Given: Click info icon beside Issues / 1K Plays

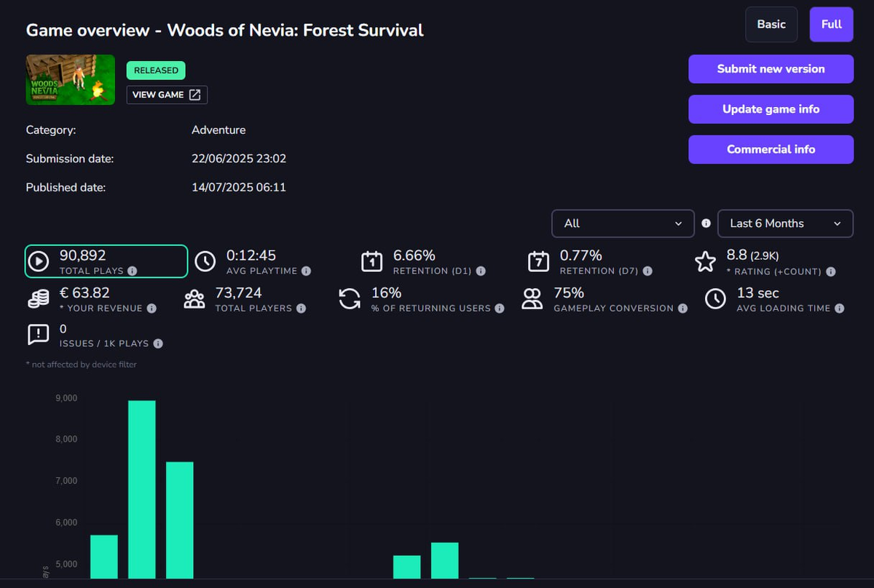Looking at the screenshot, I should (x=158, y=343).
